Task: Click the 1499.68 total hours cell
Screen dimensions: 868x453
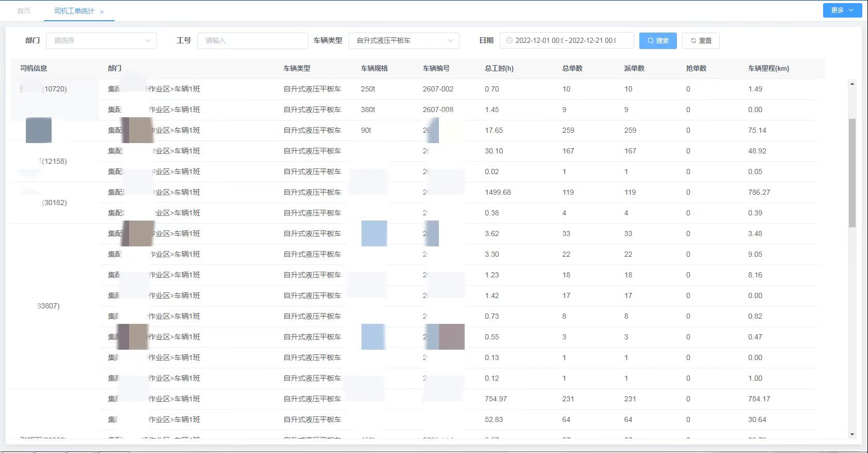Action: click(x=497, y=192)
